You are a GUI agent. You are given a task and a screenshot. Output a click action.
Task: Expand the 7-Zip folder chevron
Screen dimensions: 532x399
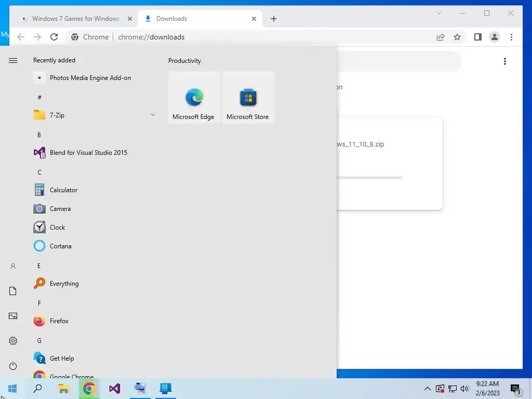point(153,115)
